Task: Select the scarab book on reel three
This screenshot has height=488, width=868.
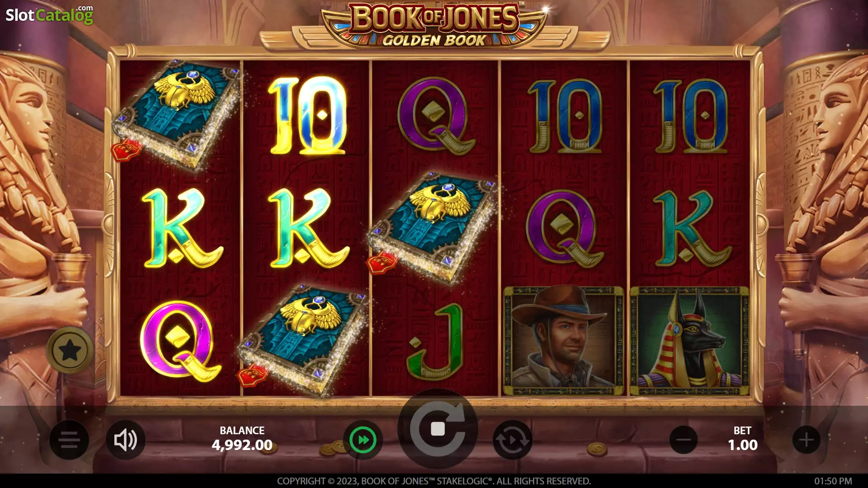Action: click(x=433, y=228)
